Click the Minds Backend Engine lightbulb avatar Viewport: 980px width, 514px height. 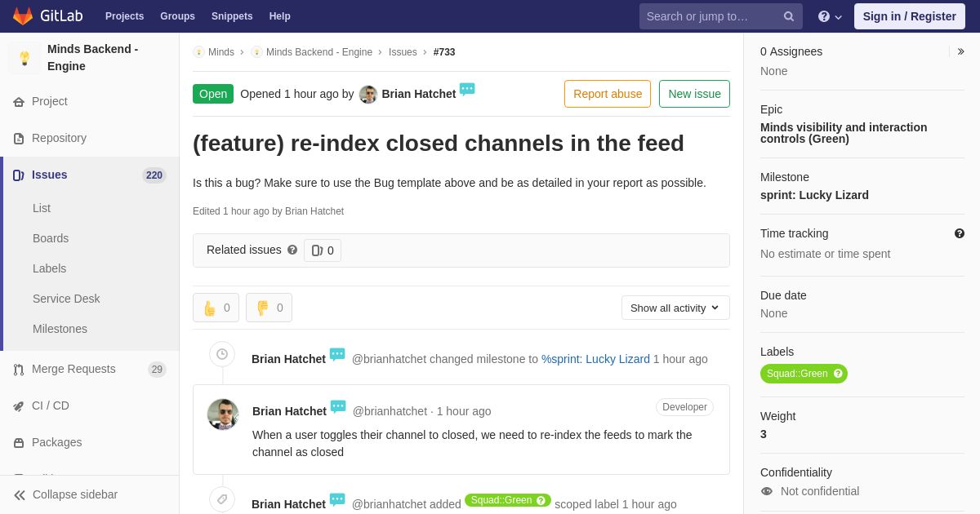point(24,58)
